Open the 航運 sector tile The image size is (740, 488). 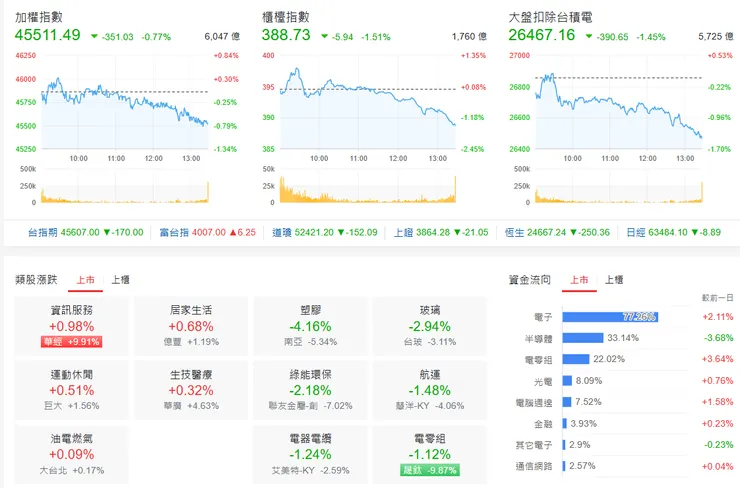[429, 390]
